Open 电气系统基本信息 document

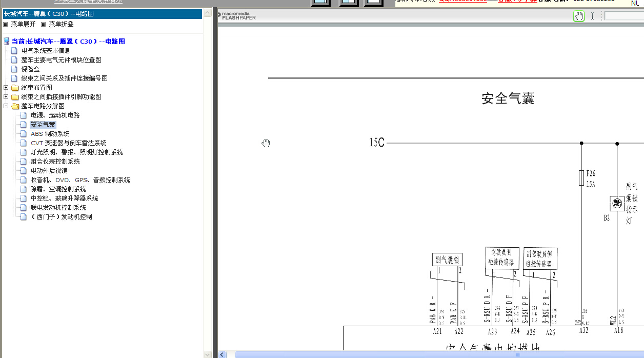[46, 51]
